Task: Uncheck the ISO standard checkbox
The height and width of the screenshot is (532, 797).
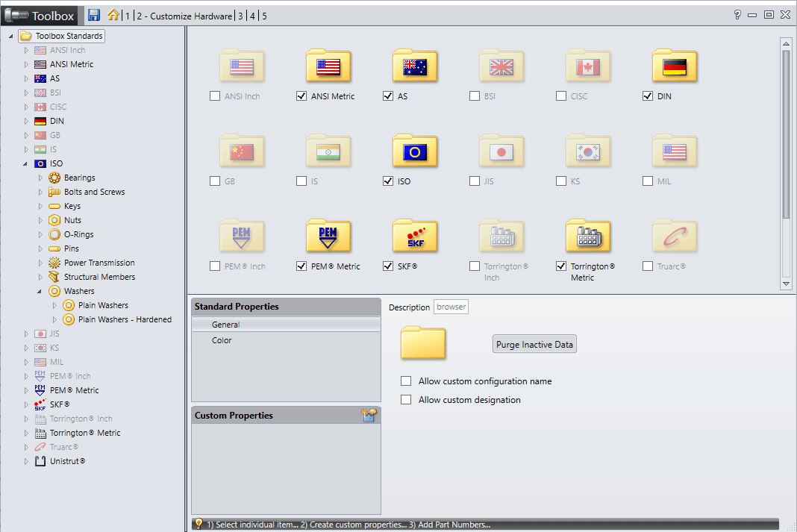Action: point(388,181)
